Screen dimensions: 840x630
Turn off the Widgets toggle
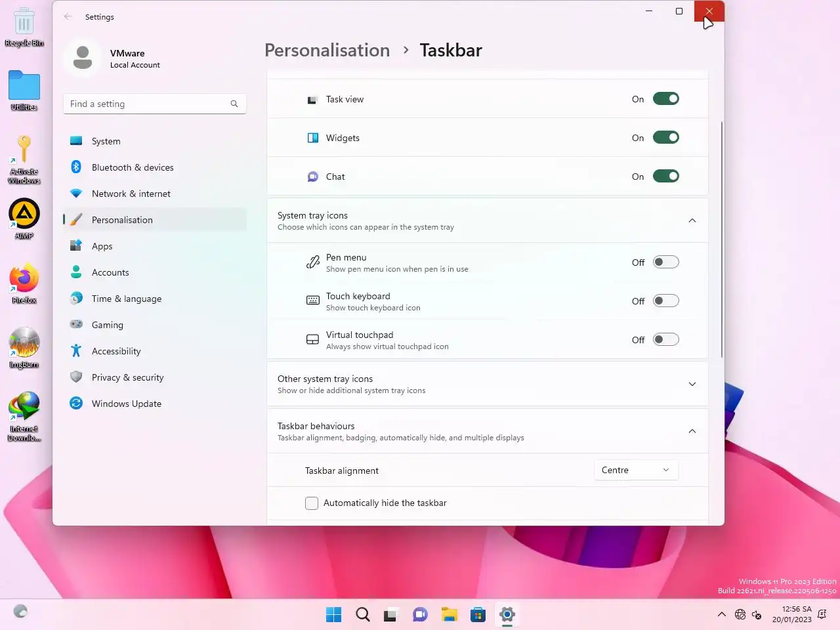pyautogui.click(x=665, y=137)
